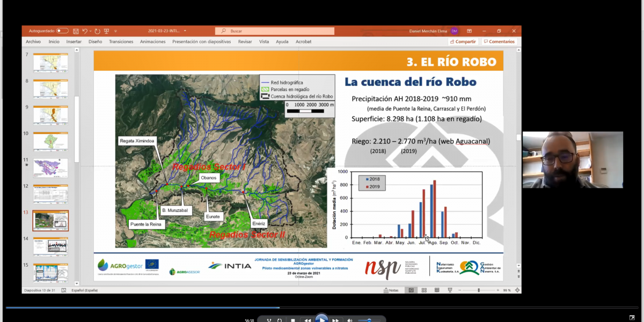Open the Archivo menu
644x322 pixels.
tap(33, 41)
